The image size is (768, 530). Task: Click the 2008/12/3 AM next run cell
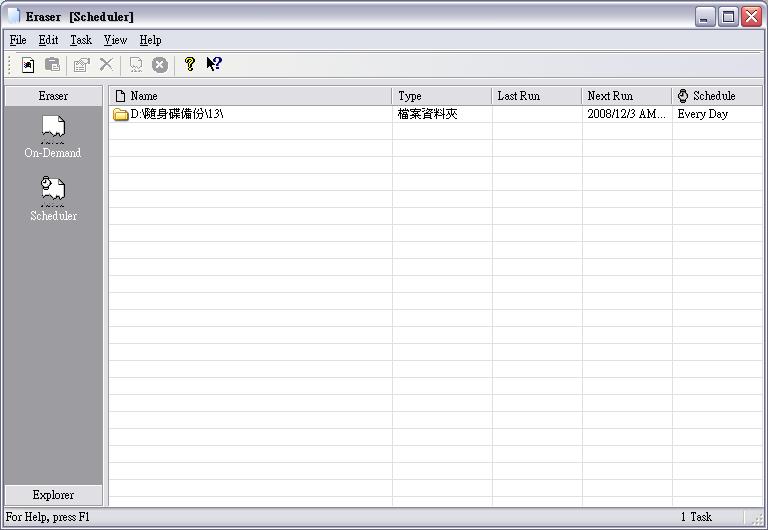point(627,114)
